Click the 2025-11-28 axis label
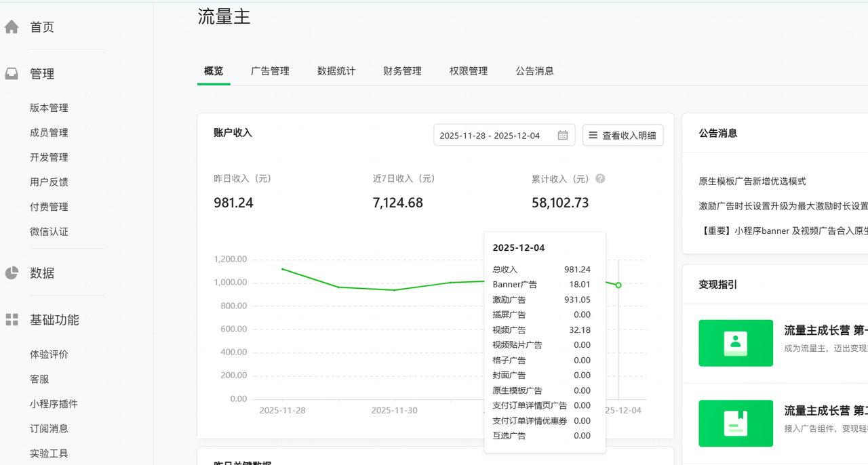The width and height of the screenshot is (868, 465). click(282, 411)
